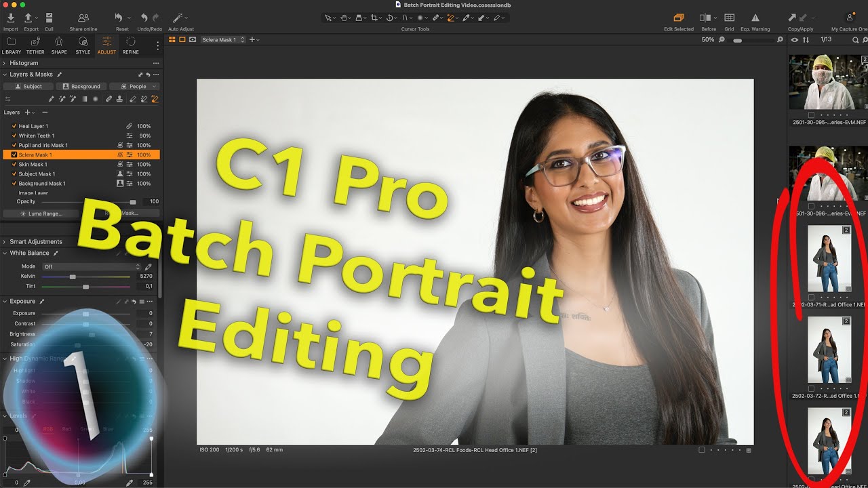The width and height of the screenshot is (868, 488).
Task: Click the Auto Adjust wand icon
Action: click(x=178, y=18)
